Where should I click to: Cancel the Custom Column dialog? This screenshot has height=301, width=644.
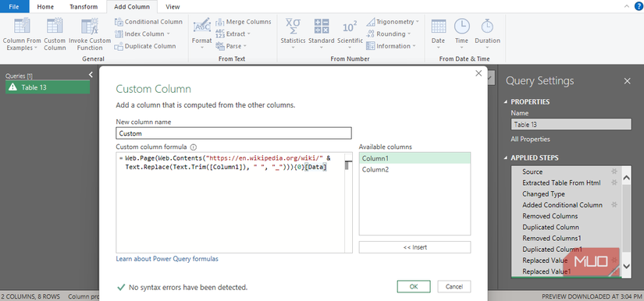point(454,287)
